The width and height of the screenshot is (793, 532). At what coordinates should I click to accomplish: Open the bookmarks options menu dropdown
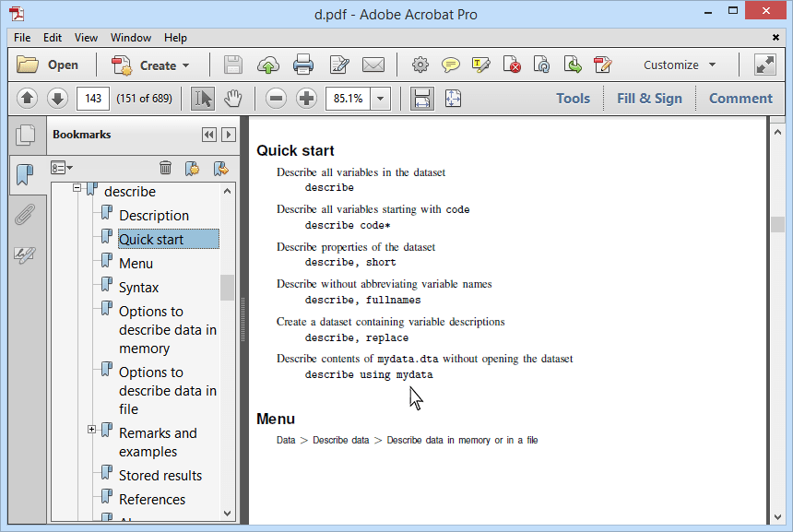(x=62, y=168)
